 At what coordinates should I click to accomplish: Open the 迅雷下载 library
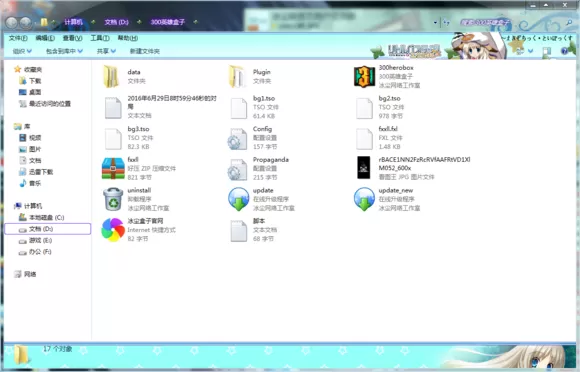pos(36,172)
